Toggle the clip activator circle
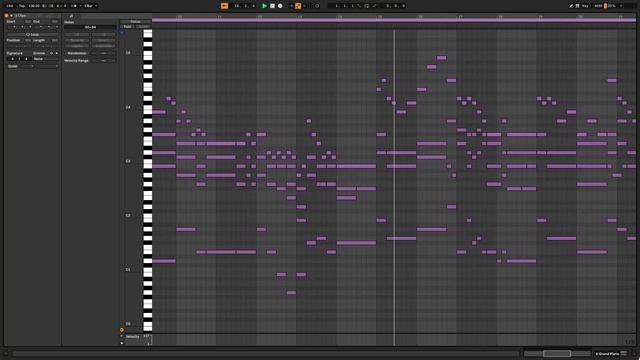Viewport: 640px width, 360px height. coord(7,16)
